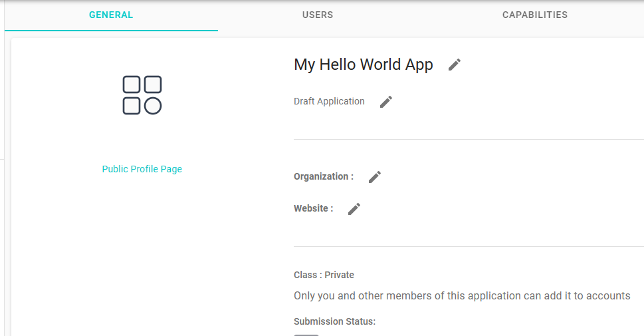Edit the Draft Application description pencil
The width and height of the screenshot is (644, 336).
tap(386, 102)
